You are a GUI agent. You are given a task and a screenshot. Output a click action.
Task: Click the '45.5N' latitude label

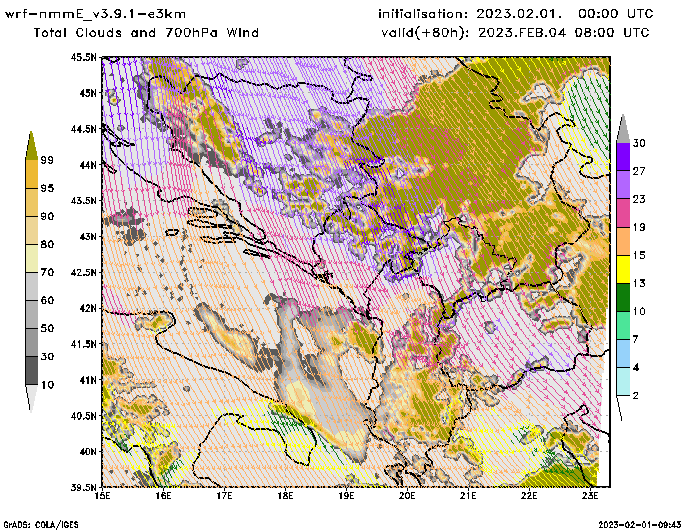coord(83,57)
